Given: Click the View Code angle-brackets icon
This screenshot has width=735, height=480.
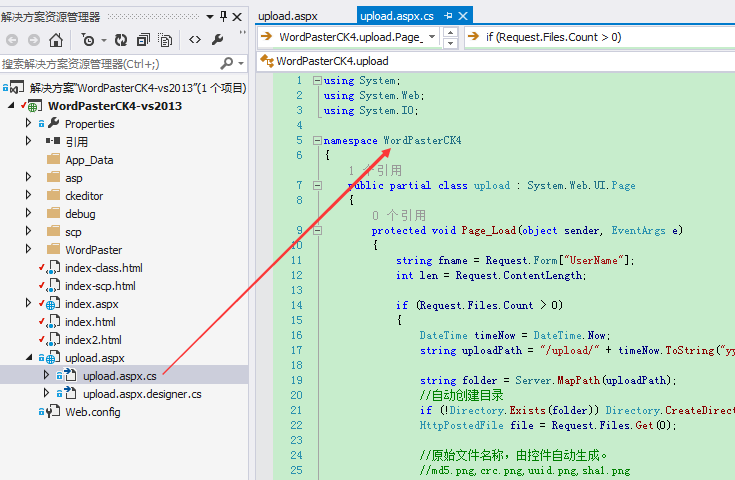Looking at the screenshot, I should point(195,40).
